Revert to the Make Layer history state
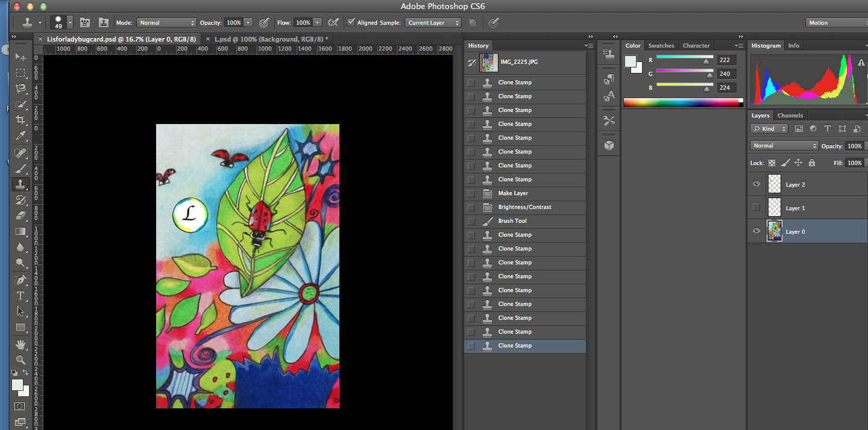 coord(513,193)
